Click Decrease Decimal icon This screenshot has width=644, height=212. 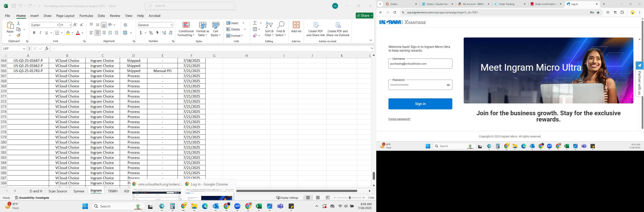tap(170, 33)
